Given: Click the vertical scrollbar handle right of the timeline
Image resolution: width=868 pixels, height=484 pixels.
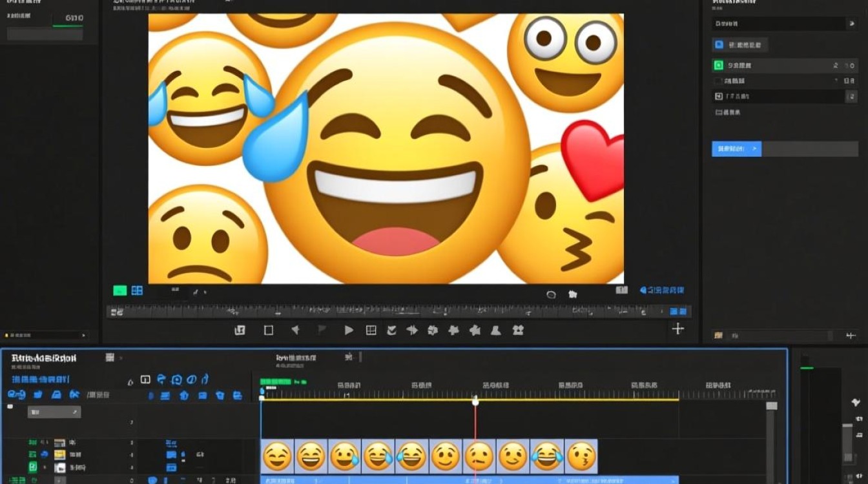Looking at the screenshot, I should 771,406.
